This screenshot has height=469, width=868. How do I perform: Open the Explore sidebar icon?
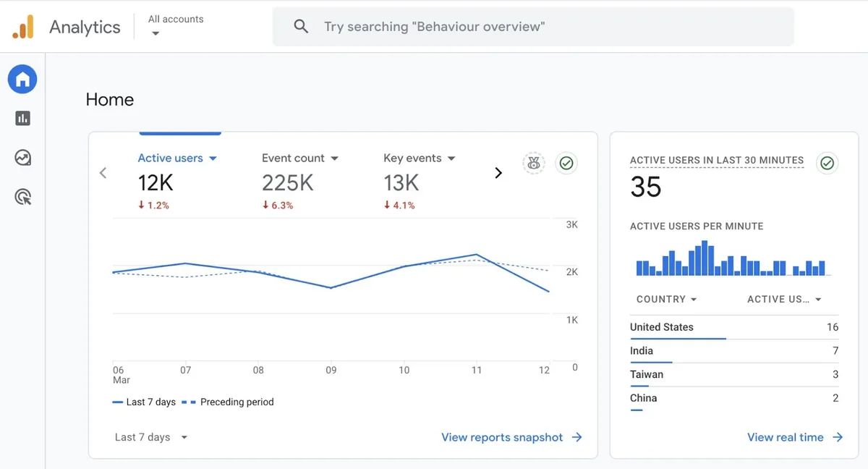tap(22, 157)
